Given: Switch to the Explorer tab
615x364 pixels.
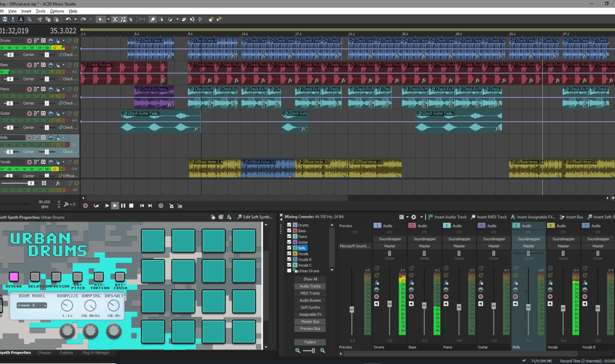Looking at the screenshot, I should (x=67, y=353).
